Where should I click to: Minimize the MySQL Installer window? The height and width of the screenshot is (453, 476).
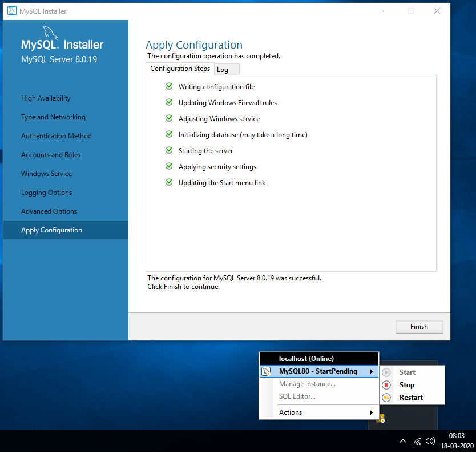(385, 11)
